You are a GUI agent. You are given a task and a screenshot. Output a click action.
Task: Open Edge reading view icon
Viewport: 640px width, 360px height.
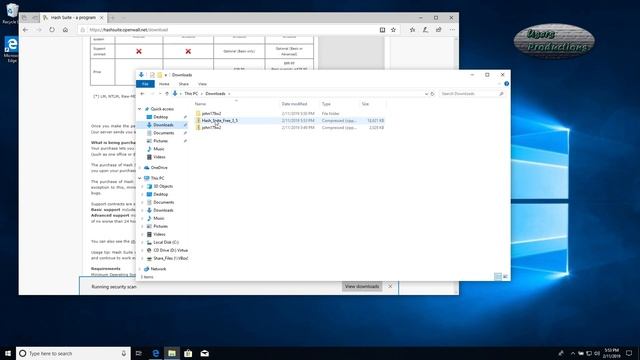click(382, 30)
